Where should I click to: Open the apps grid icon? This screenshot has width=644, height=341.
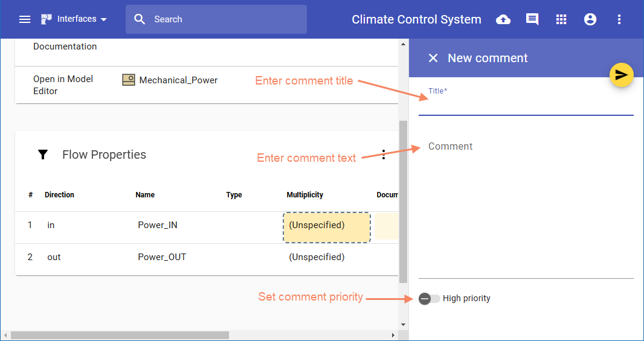[x=561, y=19]
